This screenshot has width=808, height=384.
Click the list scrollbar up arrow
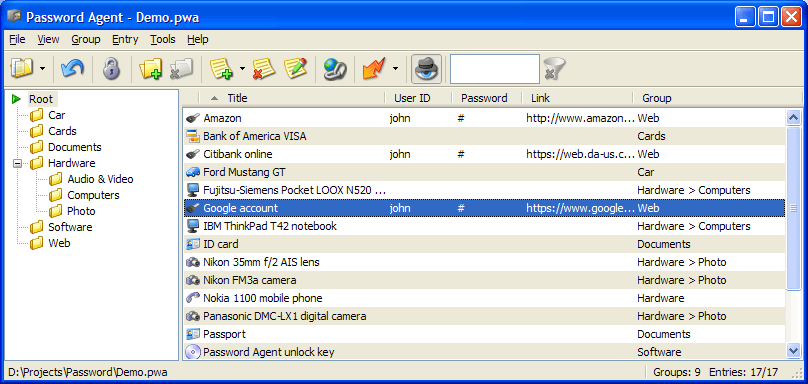(793, 117)
